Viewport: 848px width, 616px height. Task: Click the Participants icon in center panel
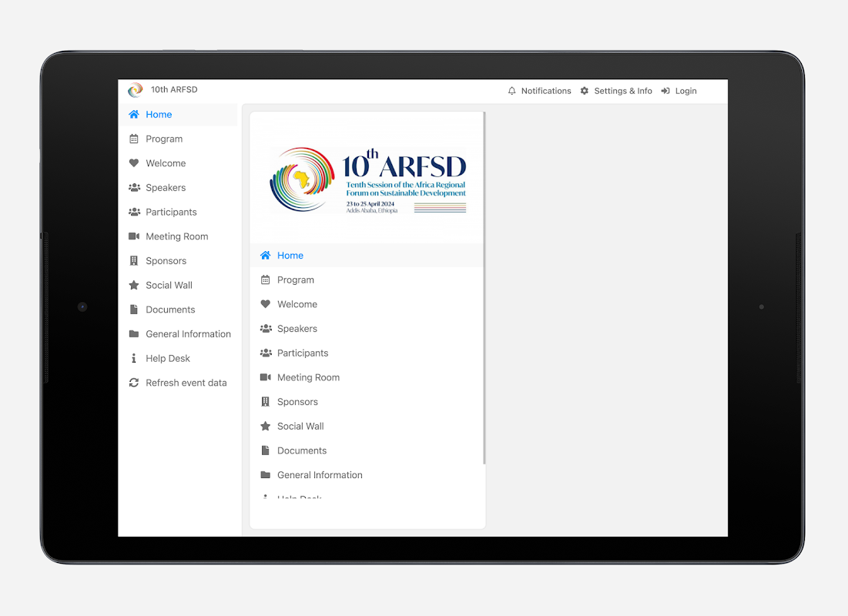tap(266, 353)
